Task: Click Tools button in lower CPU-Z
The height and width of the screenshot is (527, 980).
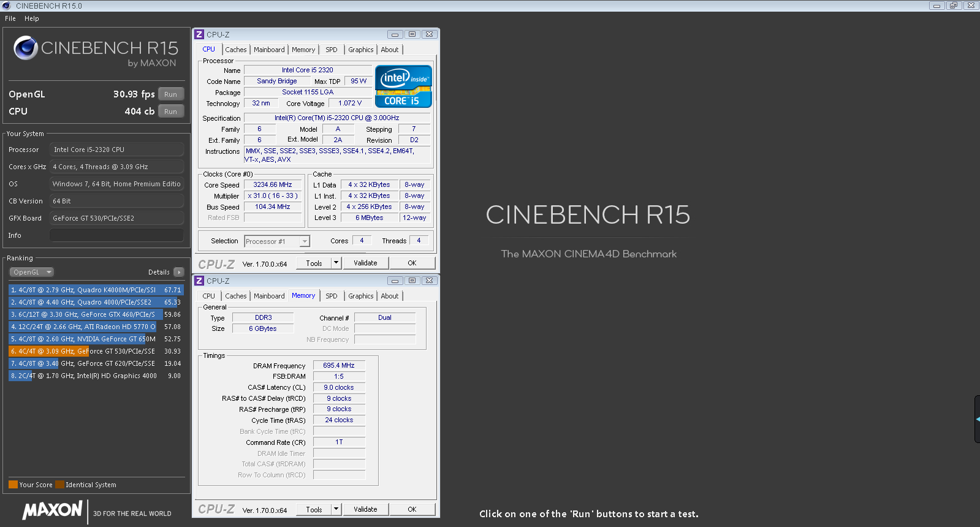Action: [x=314, y=509]
